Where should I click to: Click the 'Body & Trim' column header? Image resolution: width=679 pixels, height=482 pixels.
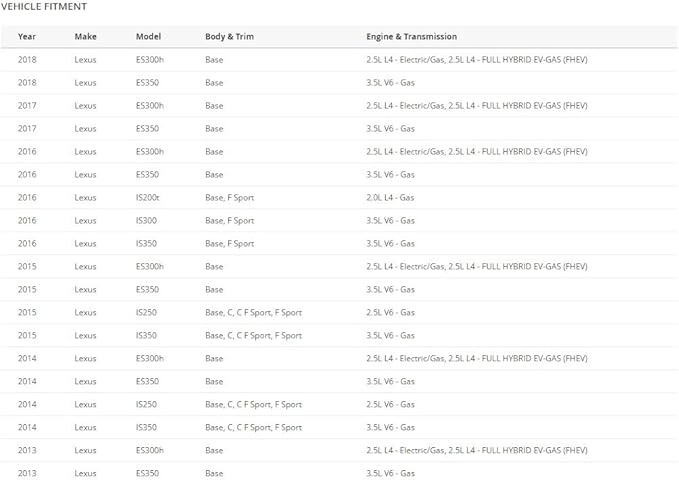pyautogui.click(x=230, y=36)
